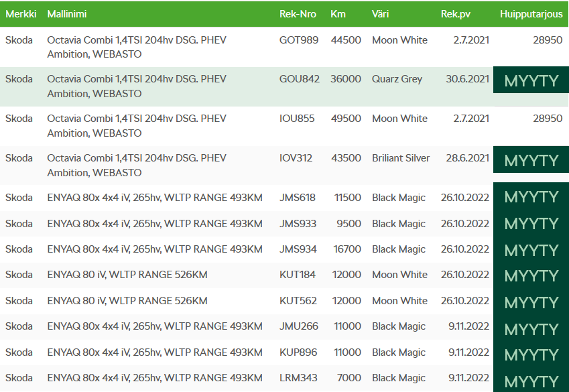The image size is (569, 392).
Task: Click Black Magic color in JMS618 row
Action: (x=399, y=198)
